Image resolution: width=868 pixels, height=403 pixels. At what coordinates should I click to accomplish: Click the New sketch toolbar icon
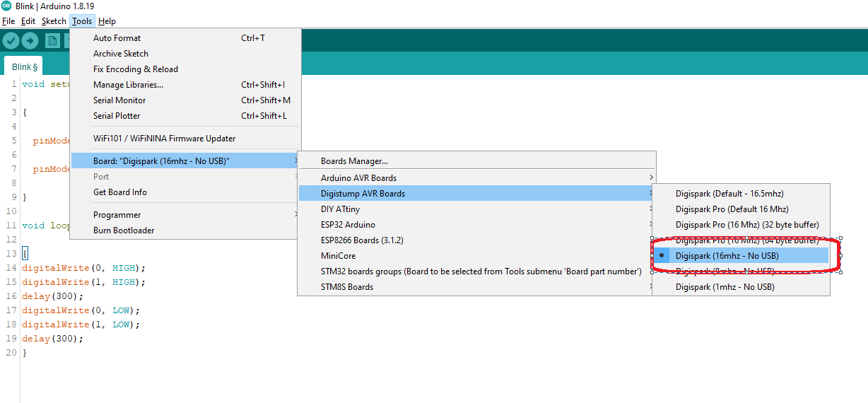(52, 40)
